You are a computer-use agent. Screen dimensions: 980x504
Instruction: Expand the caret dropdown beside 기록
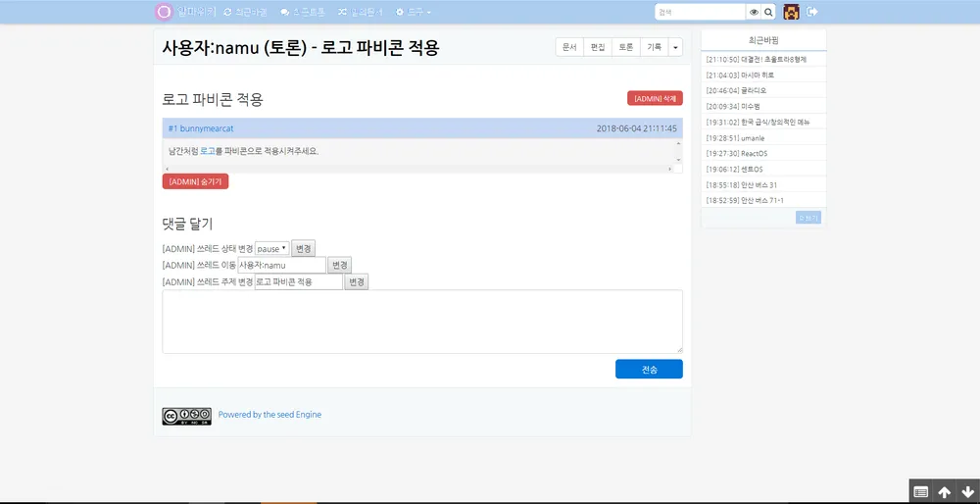(675, 47)
